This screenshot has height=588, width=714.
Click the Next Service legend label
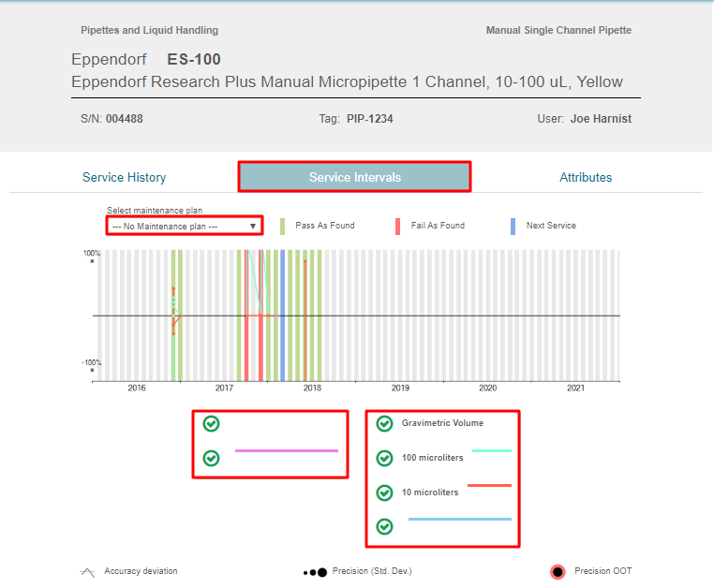(551, 226)
